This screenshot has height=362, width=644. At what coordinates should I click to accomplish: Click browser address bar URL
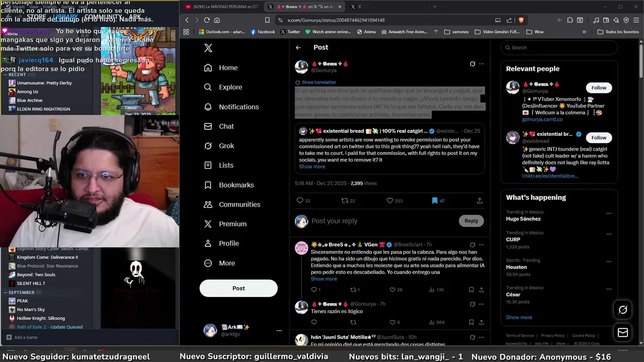pyautogui.click(x=336, y=20)
